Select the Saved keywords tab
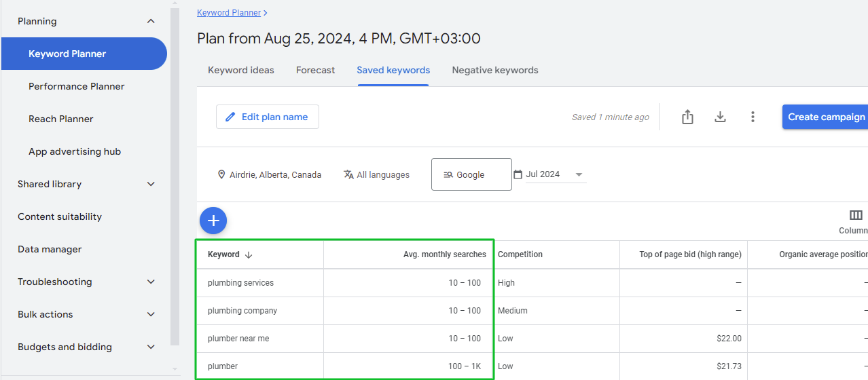 click(x=393, y=70)
